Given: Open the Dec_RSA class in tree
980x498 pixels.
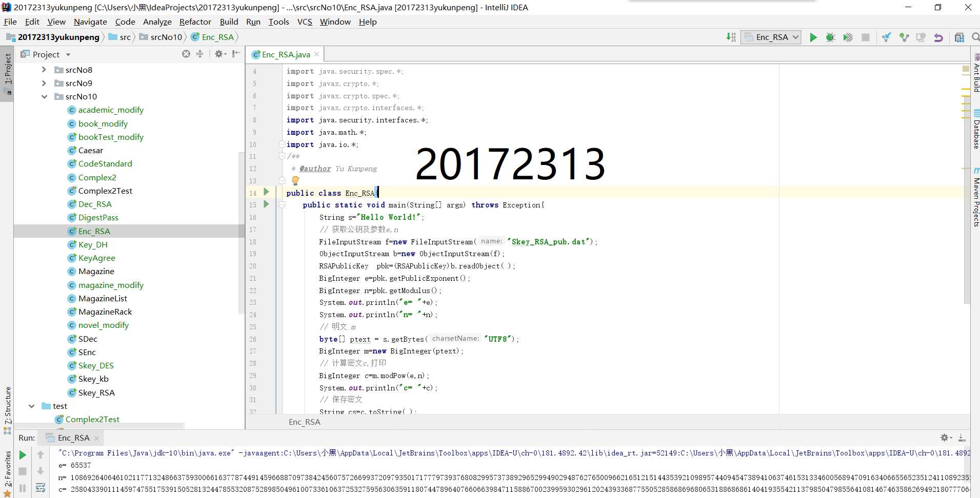Looking at the screenshot, I should click(95, 204).
